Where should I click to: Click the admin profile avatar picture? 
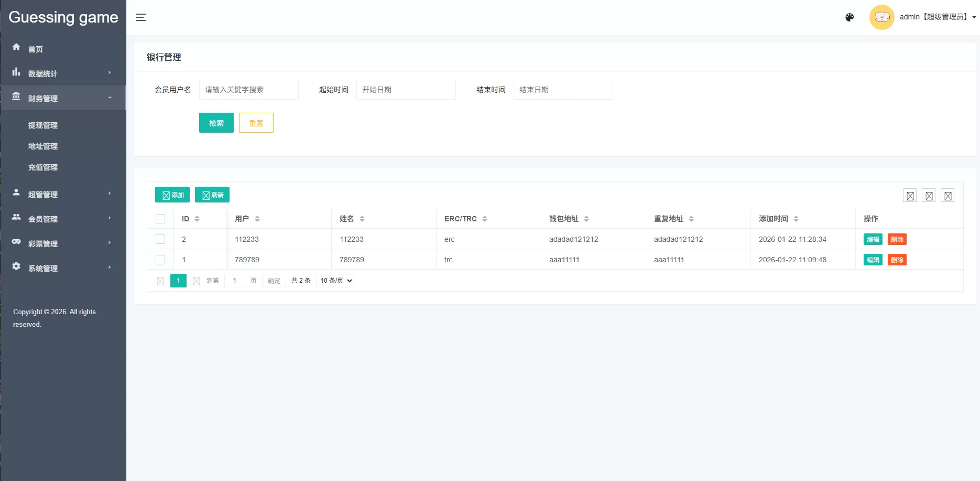point(881,17)
